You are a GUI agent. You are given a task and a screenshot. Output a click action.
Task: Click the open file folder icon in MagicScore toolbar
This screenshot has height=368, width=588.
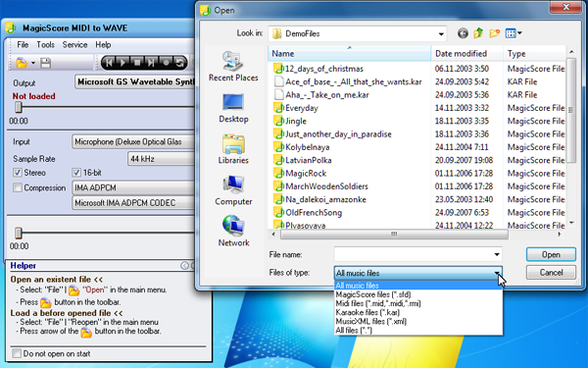(x=22, y=63)
